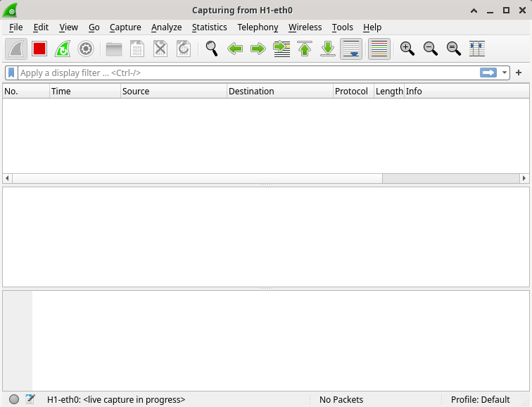This screenshot has height=407, width=532.
Task: Toggle packet list colorization
Action: 379,49
